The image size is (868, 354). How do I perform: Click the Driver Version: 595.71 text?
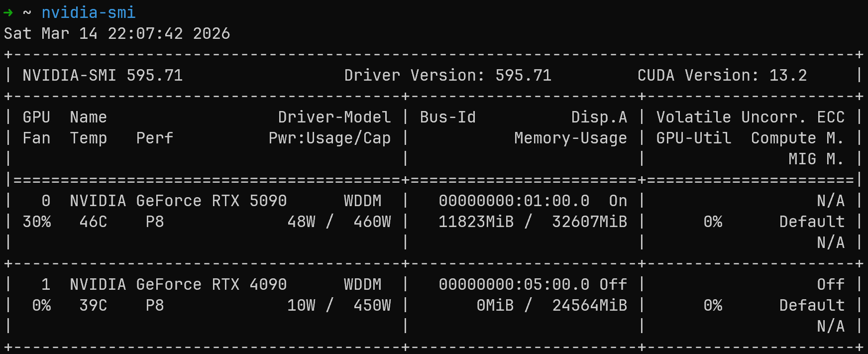pyautogui.click(x=448, y=75)
